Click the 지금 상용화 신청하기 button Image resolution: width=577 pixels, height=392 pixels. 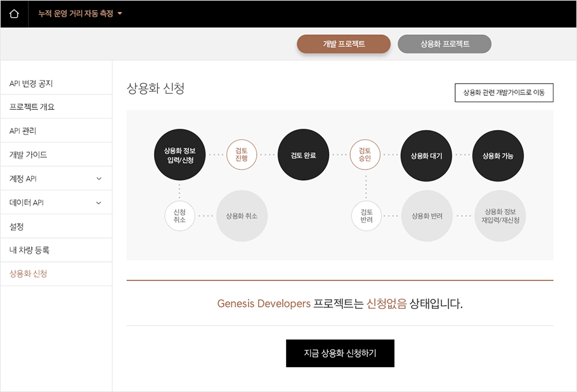click(340, 353)
